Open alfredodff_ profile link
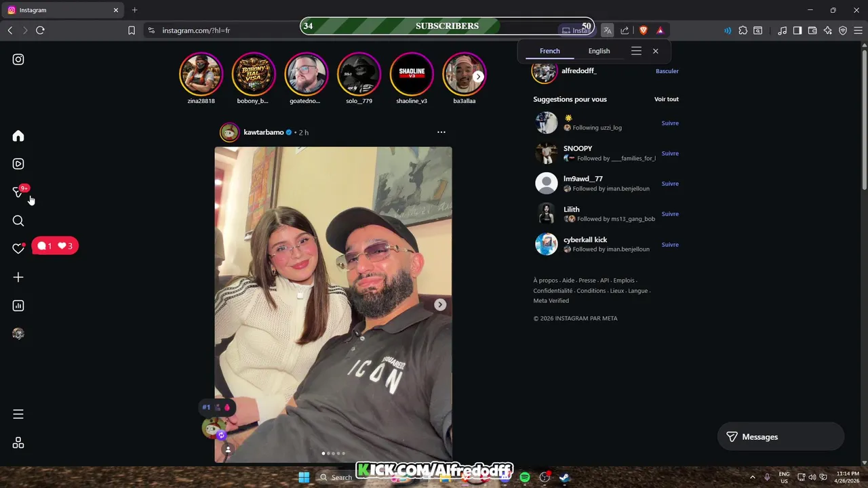 coord(579,70)
